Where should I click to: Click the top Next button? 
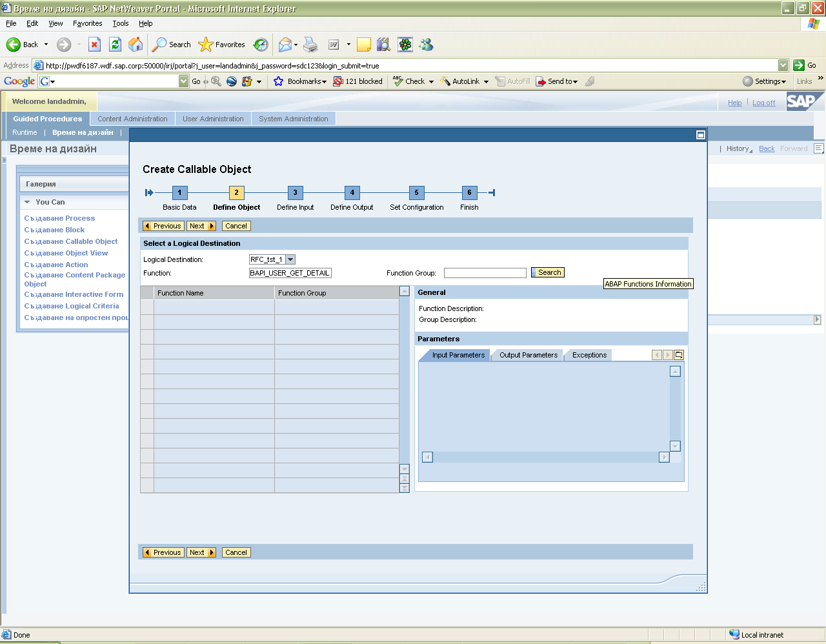click(x=201, y=226)
